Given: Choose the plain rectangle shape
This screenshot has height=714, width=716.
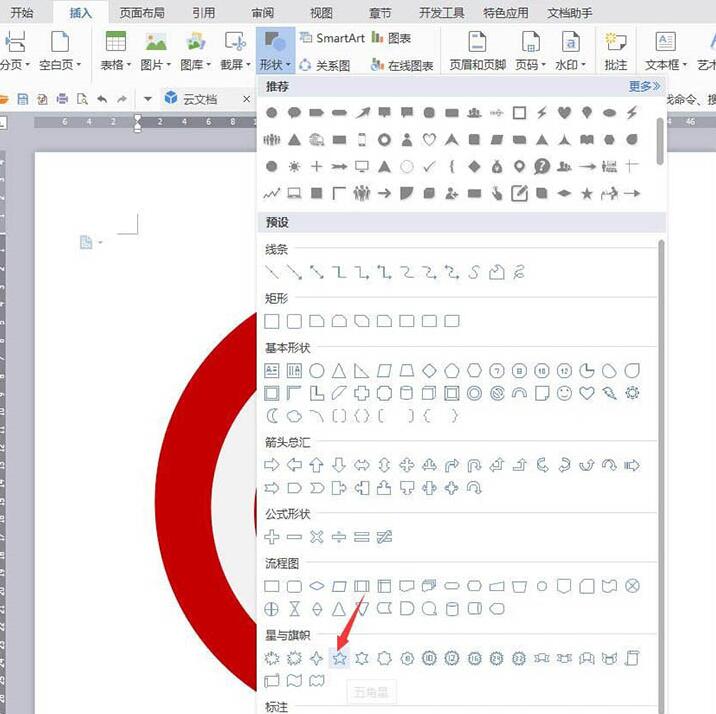Looking at the screenshot, I should tap(272, 321).
